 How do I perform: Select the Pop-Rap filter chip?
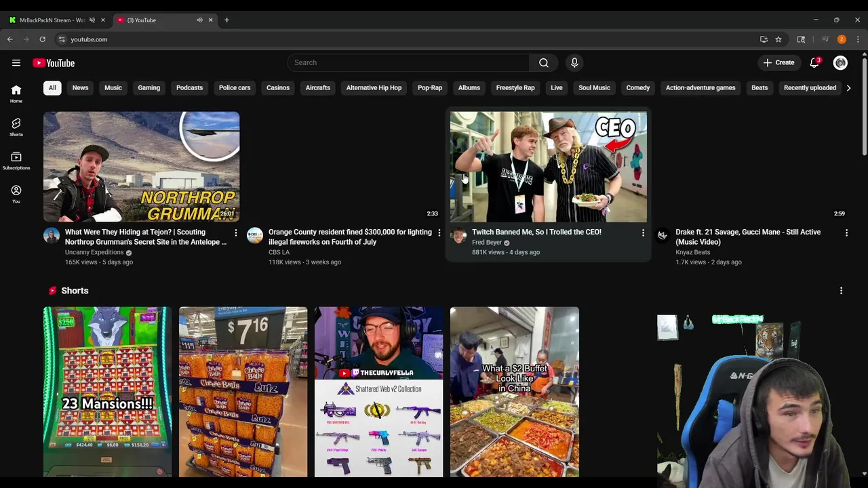(430, 88)
